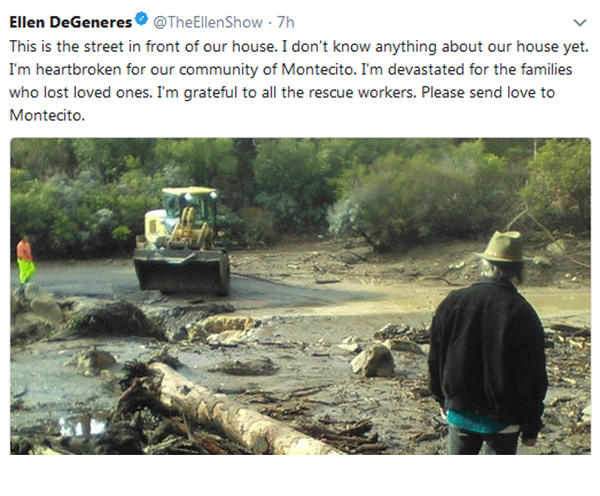Click the worker in the orange vest

[x=25, y=258]
